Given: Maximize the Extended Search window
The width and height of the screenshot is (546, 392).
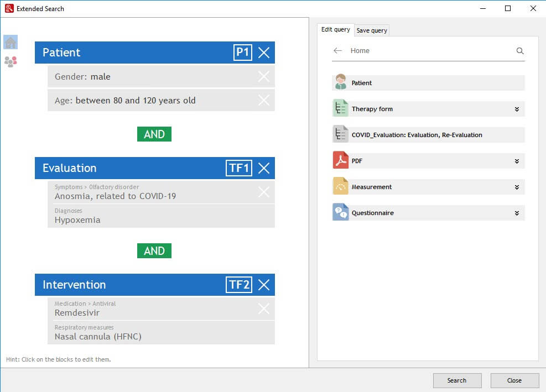Looking at the screenshot, I should [x=508, y=8].
